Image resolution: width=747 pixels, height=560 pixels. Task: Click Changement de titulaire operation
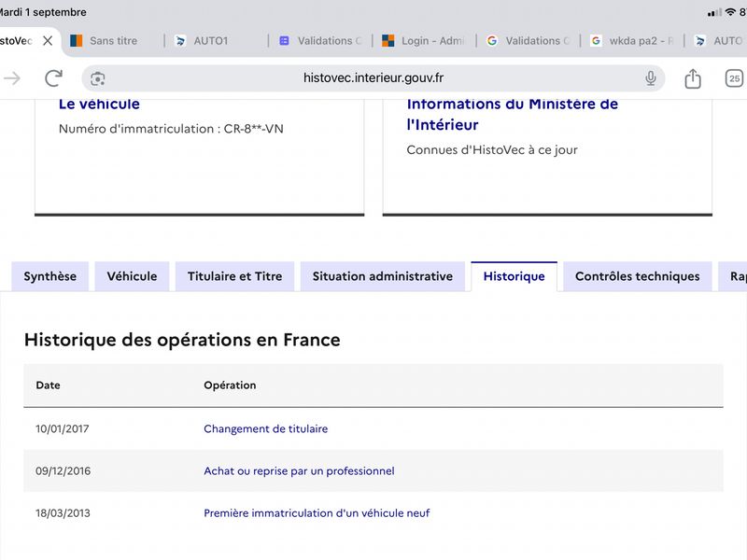[266, 428]
